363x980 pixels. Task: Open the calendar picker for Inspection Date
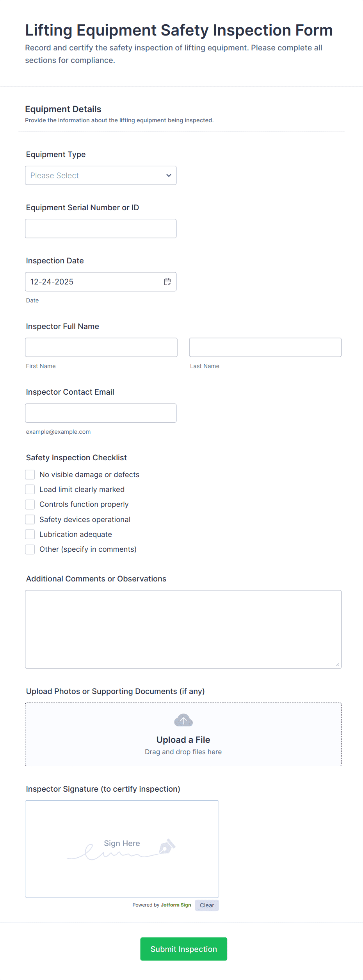coord(167,281)
